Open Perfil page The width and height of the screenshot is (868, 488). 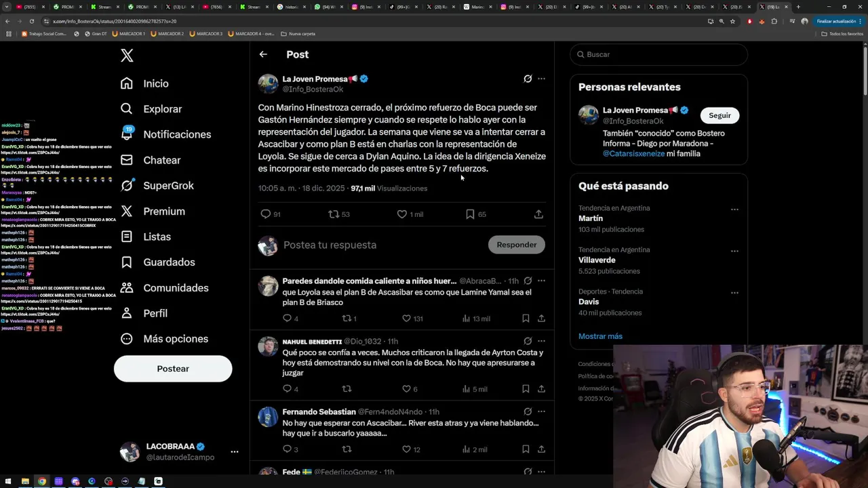pos(144,313)
